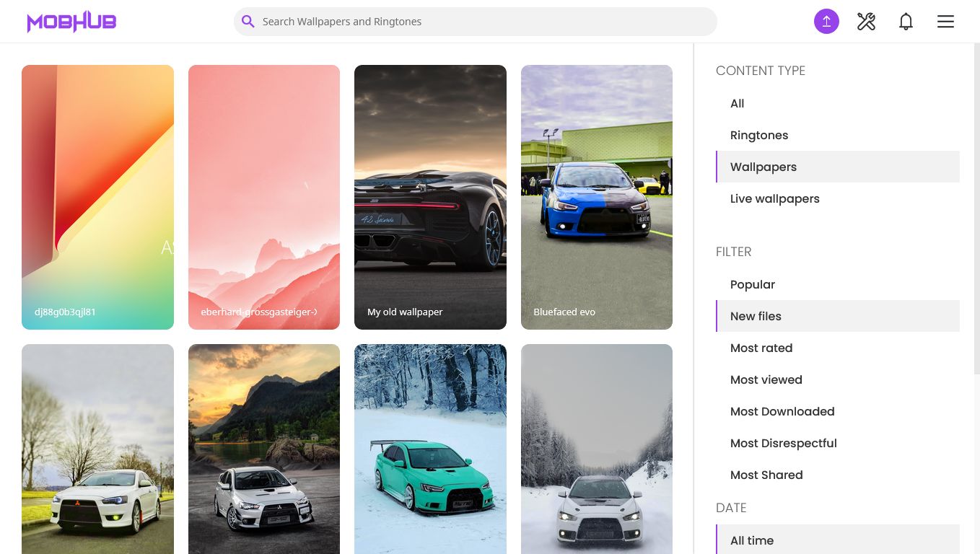Go to MobHub home logo
980x554 pixels.
coord(71,22)
